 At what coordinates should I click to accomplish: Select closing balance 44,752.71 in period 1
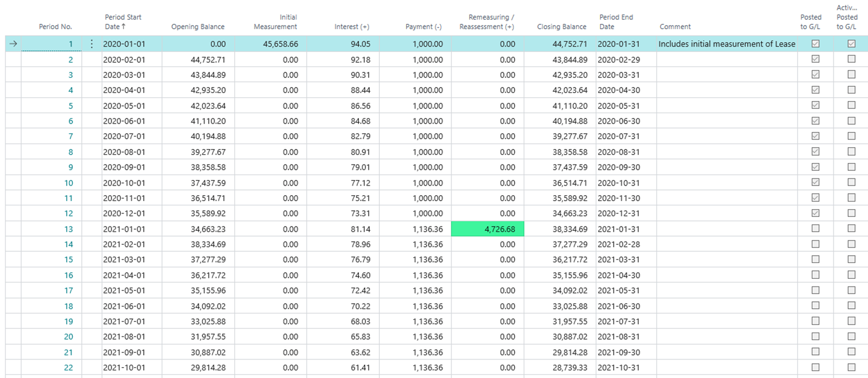point(570,44)
